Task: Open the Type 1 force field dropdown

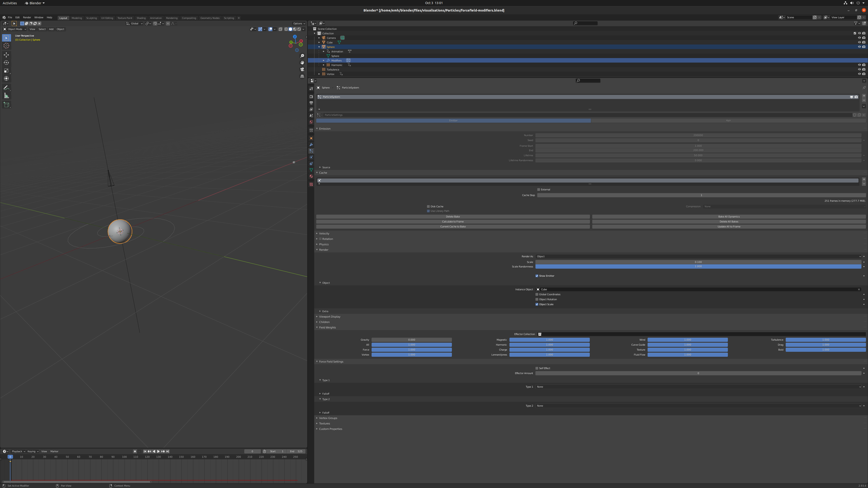Action: point(698,387)
